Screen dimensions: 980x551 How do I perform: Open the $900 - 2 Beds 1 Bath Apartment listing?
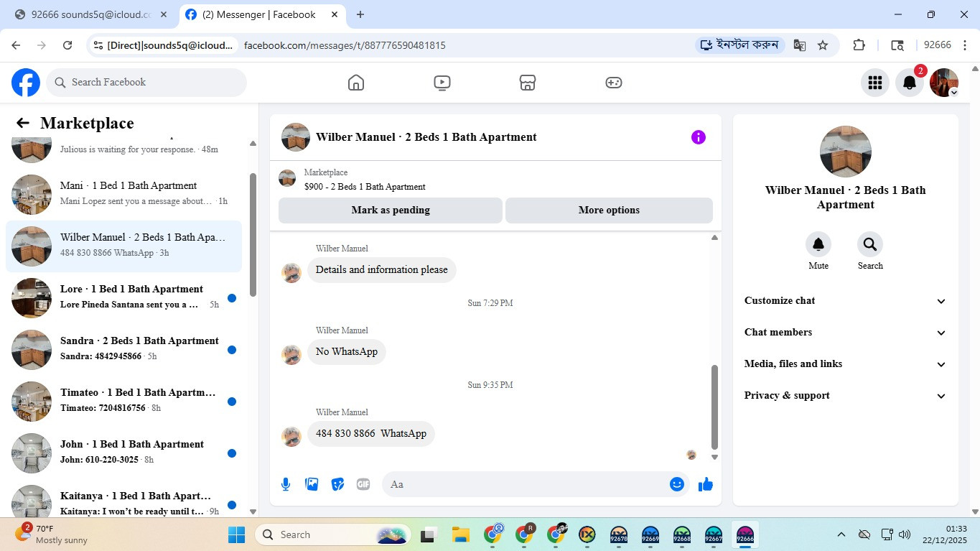point(365,187)
